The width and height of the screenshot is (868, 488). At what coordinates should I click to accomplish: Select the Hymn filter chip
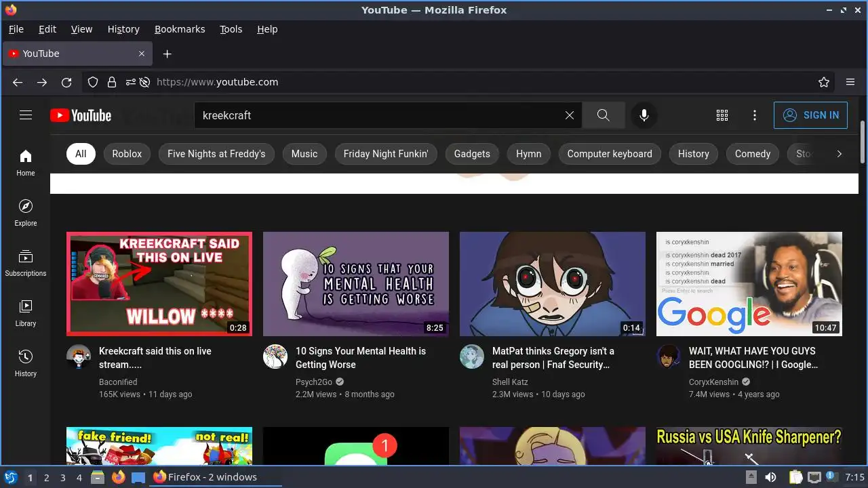[529, 154]
